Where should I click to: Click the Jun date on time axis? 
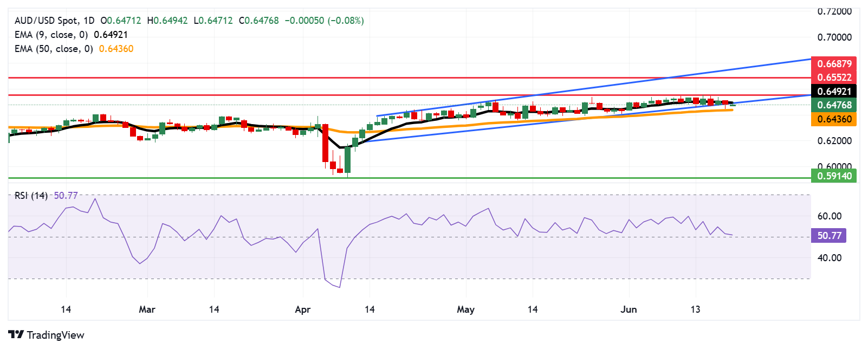click(629, 309)
